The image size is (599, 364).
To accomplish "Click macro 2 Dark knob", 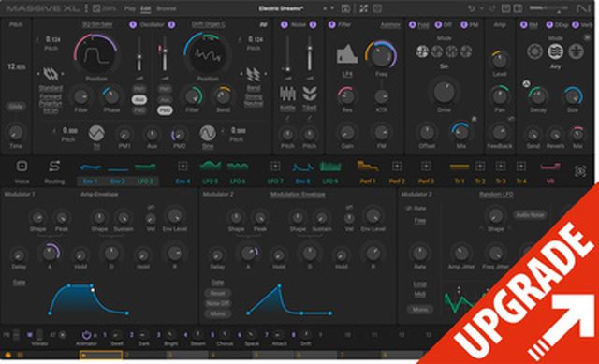I will [x=143, y=335].
